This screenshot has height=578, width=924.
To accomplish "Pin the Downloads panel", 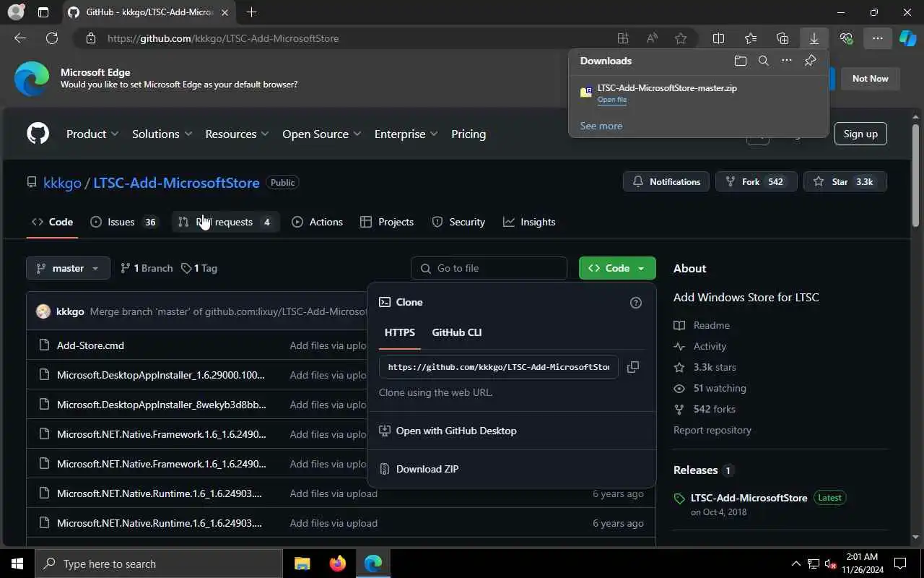I will (x=810, y=61).
